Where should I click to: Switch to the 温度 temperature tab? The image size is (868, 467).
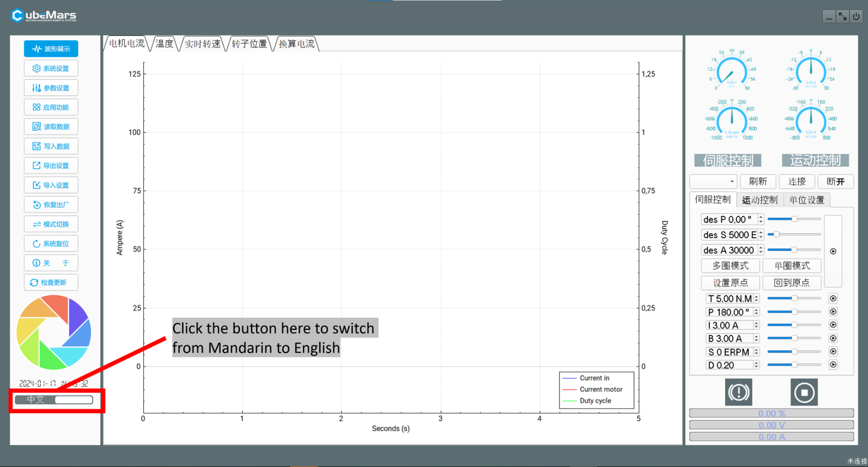point(165,44)
